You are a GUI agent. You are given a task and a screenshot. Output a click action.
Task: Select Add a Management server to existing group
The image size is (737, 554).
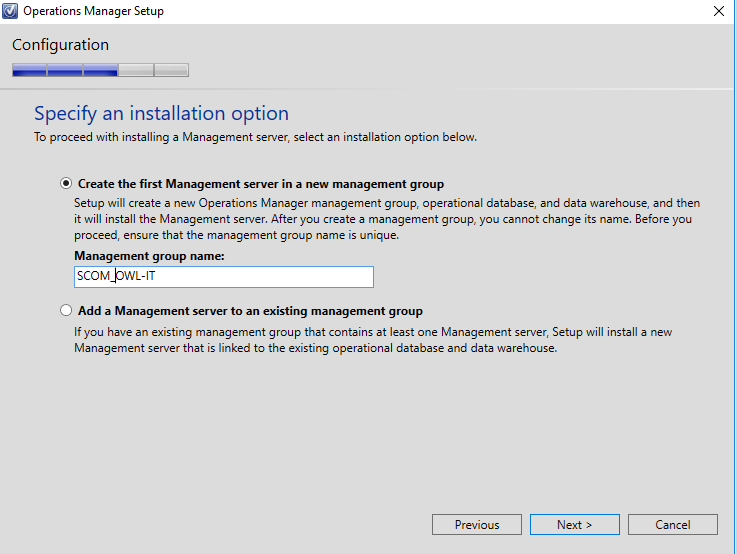coord(66,310)
